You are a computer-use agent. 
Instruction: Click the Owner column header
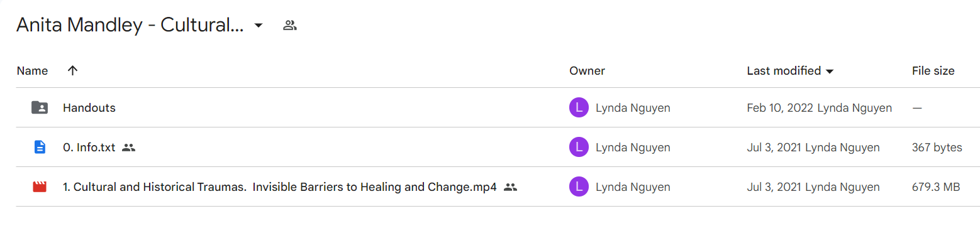tap(587, 71)
